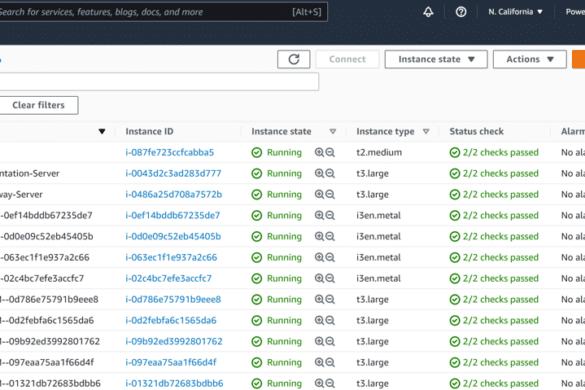
Task: Click Running state of i-01321db72683bdbb6 row
Action: (x=276, y=383)
